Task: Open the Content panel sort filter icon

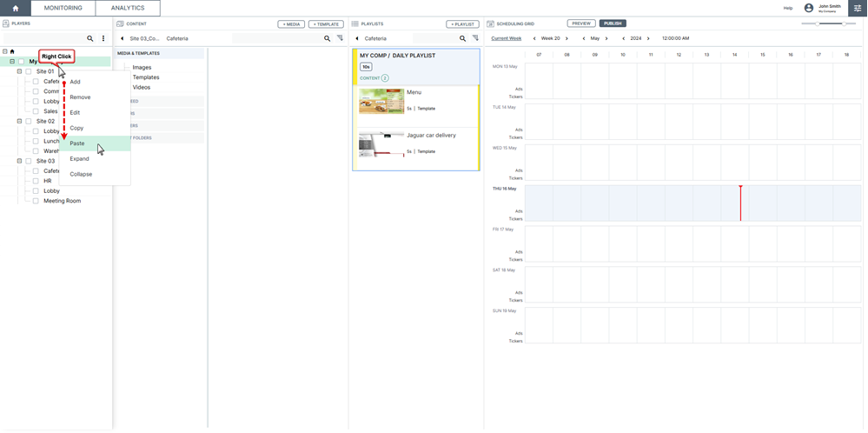Action: click(340, 38)
